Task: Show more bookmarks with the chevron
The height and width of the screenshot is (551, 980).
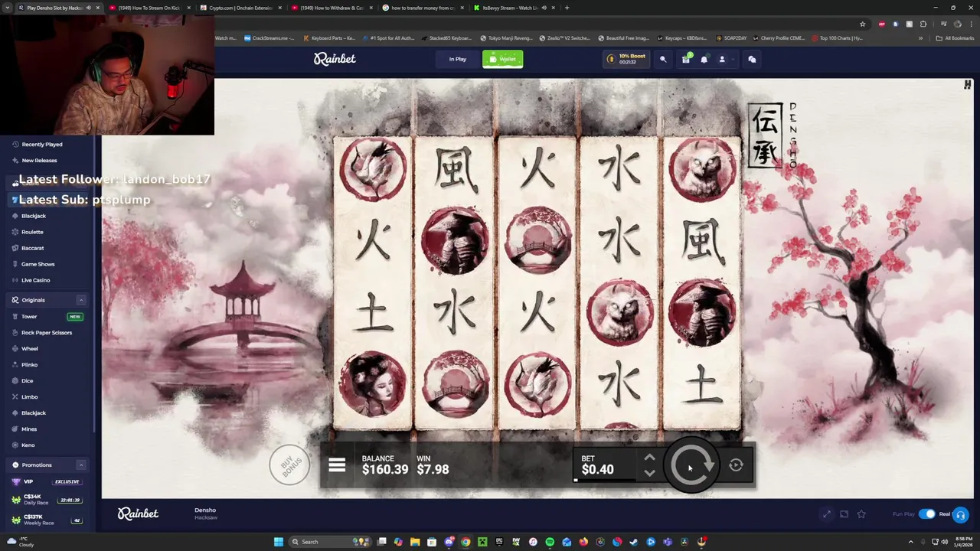Action: [x=921, y=38]
